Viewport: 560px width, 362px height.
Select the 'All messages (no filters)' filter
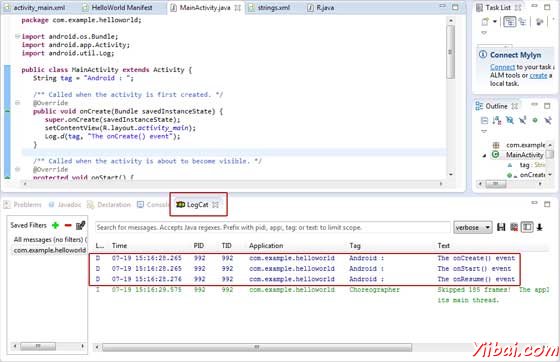49,240
